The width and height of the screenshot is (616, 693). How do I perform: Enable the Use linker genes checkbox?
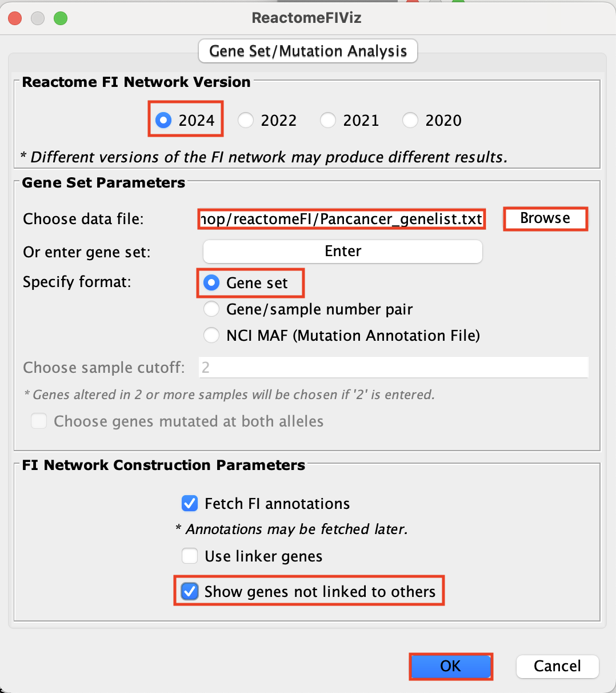[x=190, y=556]
